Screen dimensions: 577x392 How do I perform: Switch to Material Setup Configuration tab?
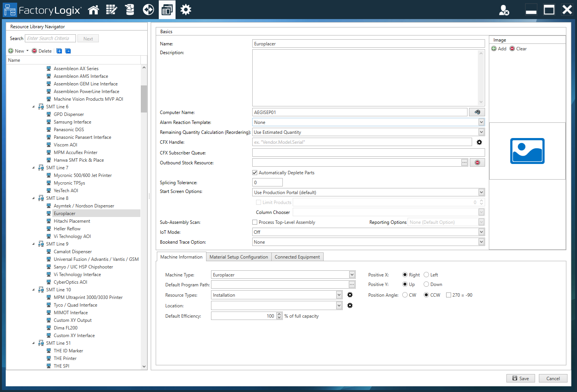[x=239, y=257]
